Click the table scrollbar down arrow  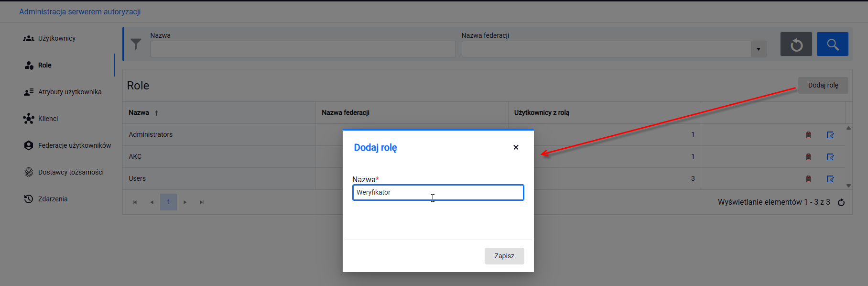coord(848,186)
